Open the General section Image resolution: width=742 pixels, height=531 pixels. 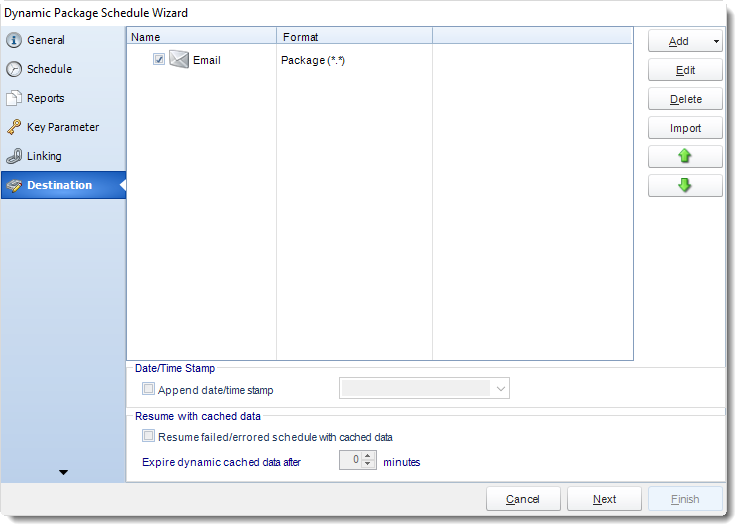(63, 40)
